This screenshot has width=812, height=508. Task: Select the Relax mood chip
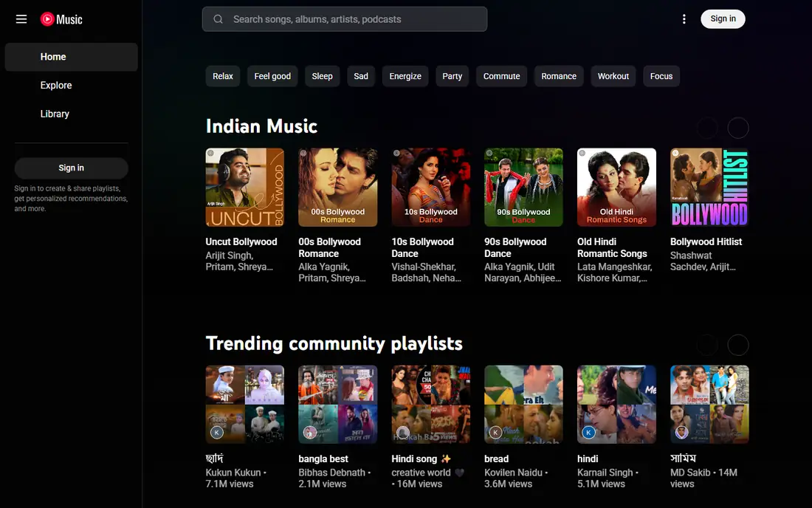(223, 76)
